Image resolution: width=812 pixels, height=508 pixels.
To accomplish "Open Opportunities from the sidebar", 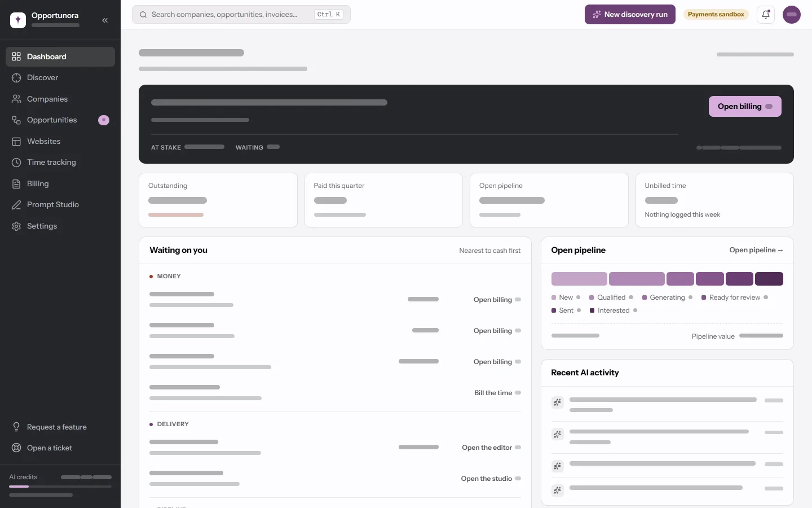I will tap(60, 120).
